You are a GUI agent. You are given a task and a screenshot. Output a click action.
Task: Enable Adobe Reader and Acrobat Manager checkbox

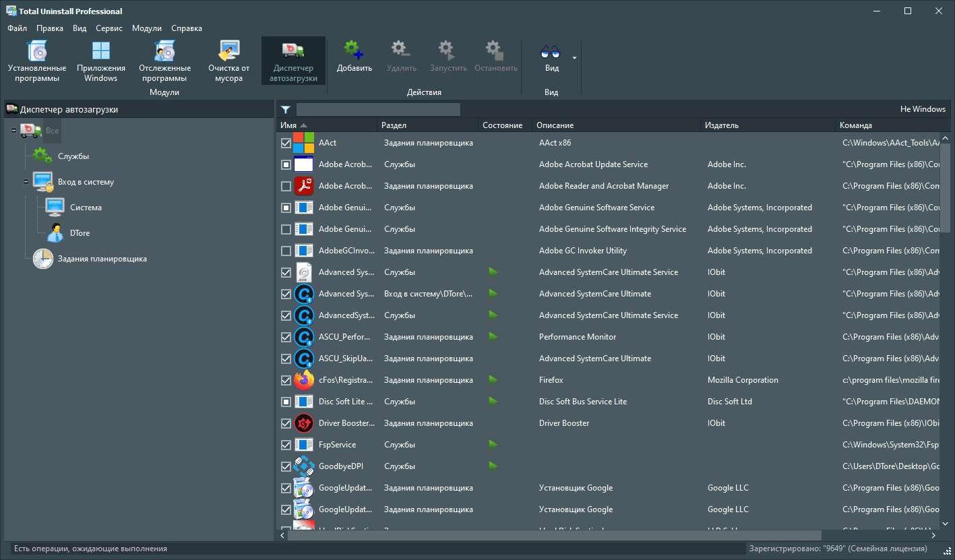pyautogui.click(x=286, y=186)
